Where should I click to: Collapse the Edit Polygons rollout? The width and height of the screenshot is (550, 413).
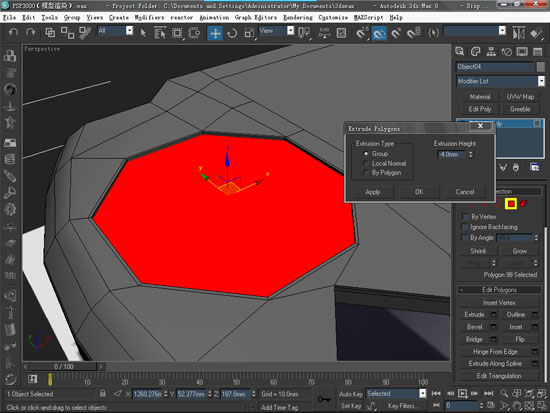tap(499, 289)
